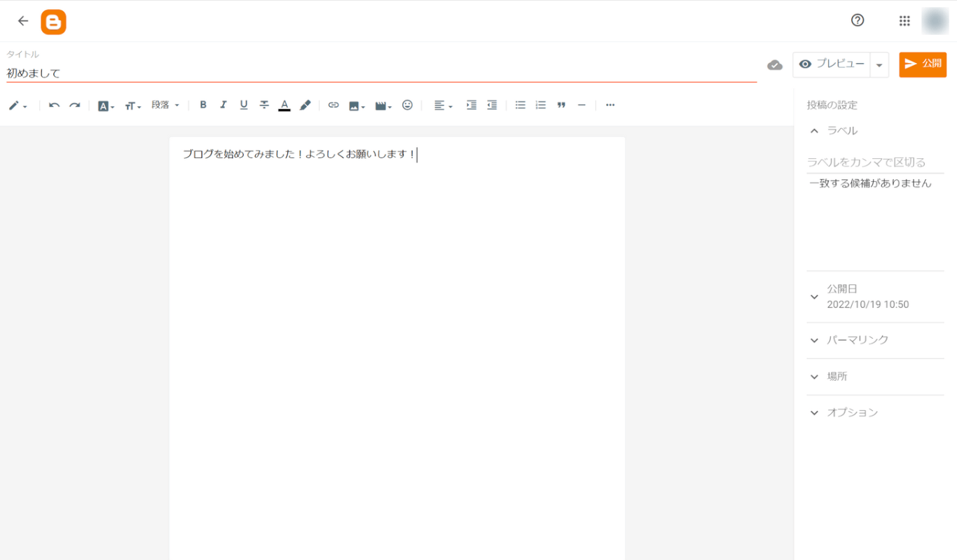The width and height of the screenshot is (957, 560).
Task: Open the font size dropdown
Action: [x=133, y=106]
